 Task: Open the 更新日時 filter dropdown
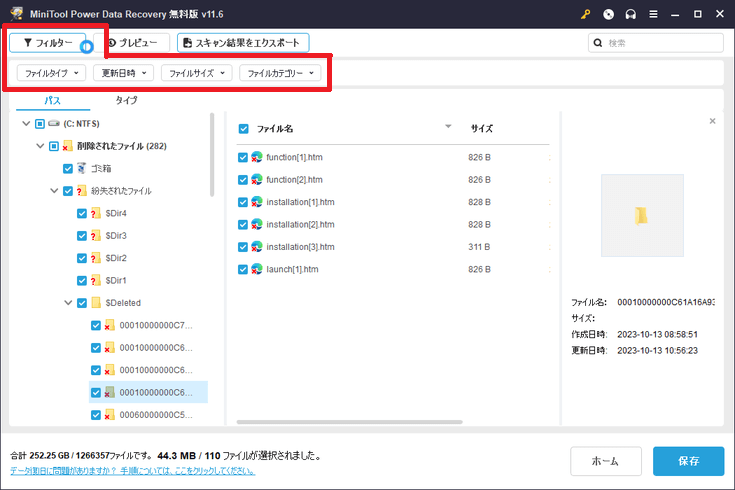[x=124, y=73]
